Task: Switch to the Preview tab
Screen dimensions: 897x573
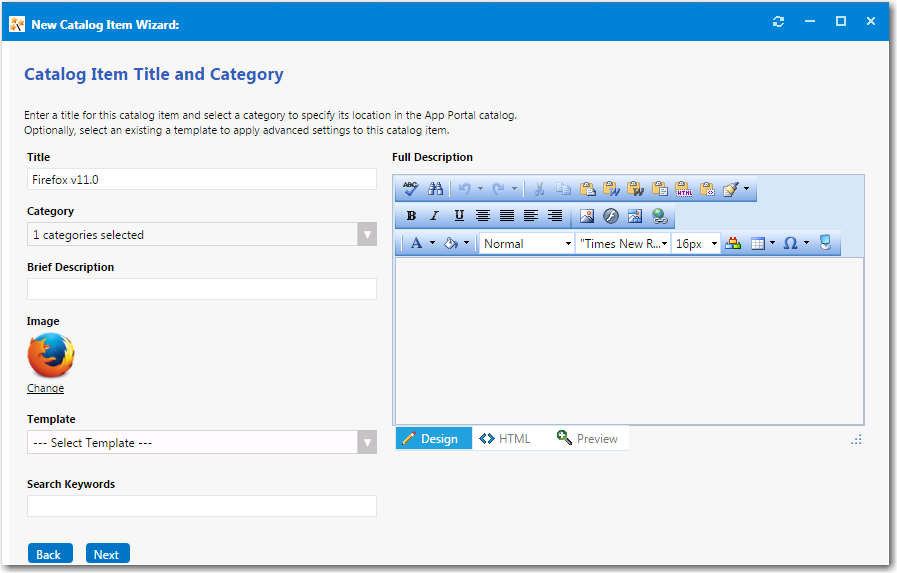Action: (588, 439)
